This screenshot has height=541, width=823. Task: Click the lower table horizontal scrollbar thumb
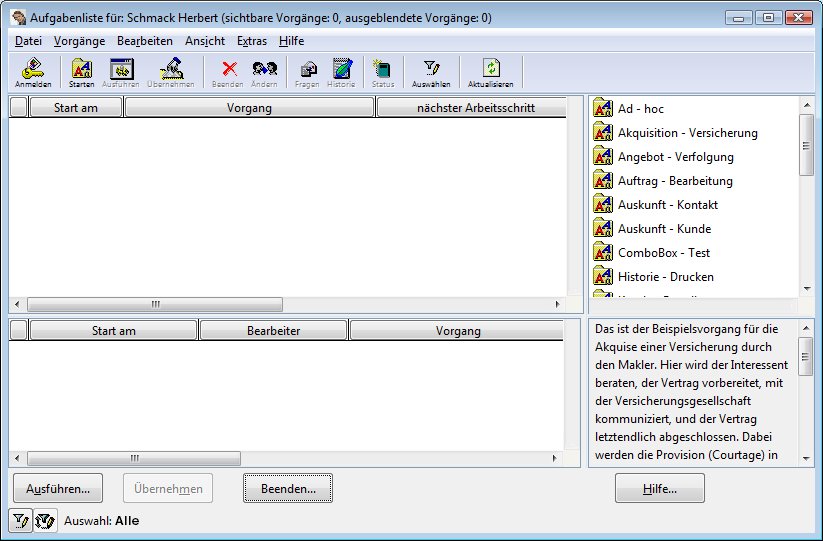click(134, 459)
